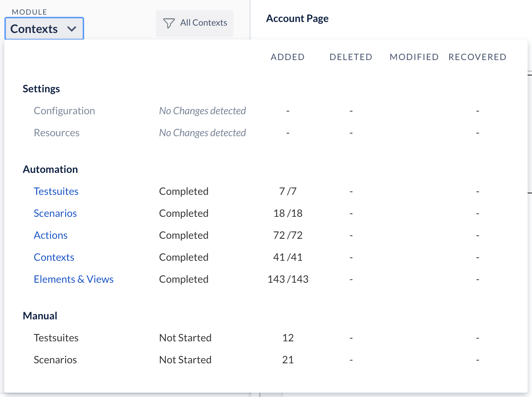Open the Contexts link under Automation

[54, 257]
